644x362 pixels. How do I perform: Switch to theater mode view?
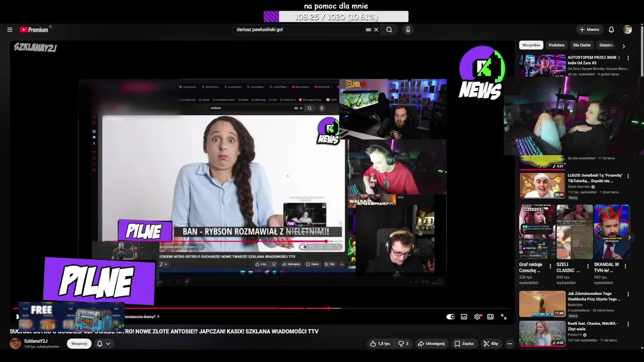point(491,317)
